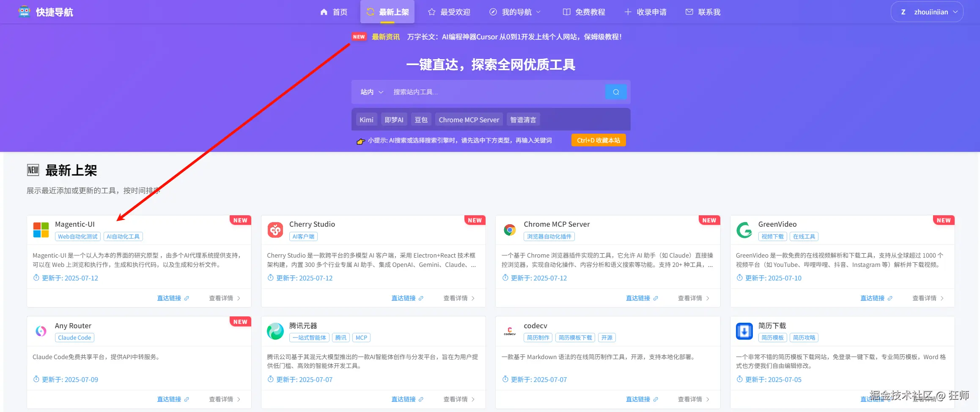Open the 免费教程 navigation item
The image size is (980, 412).
pos(584,12)
